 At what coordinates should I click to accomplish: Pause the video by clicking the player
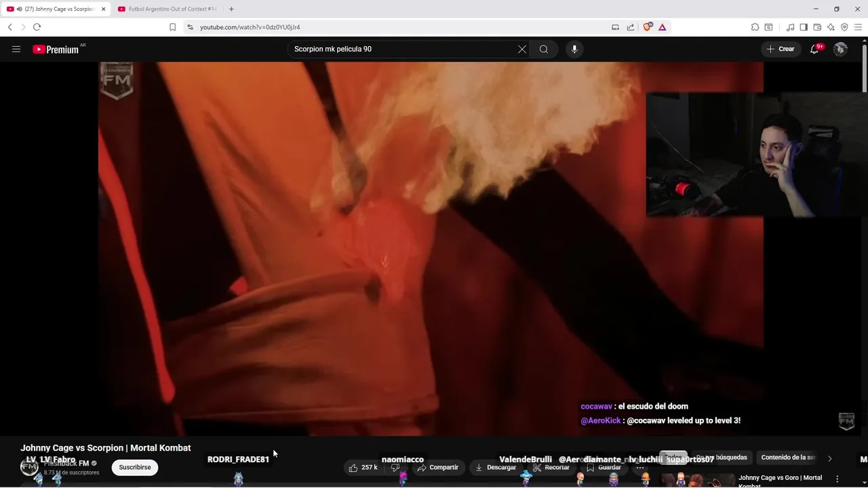pos(431,249)
